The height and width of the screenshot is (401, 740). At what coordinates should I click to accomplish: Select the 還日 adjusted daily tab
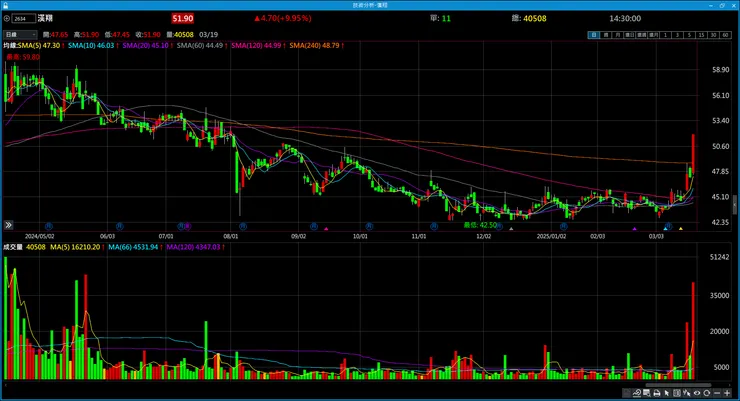(x=629, y=35)
